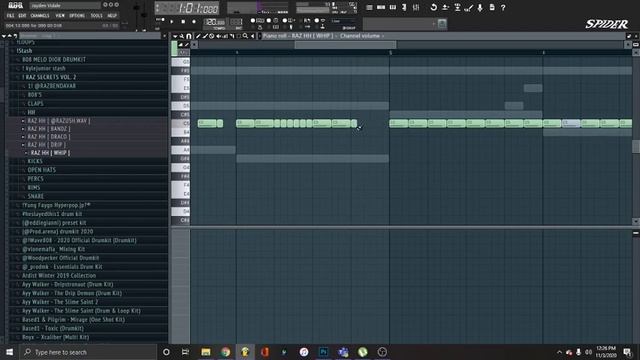Click the highlighted blue note in piano roll
Image resolution: width=640 pixels, height=360 pixels.
pos(571,123)
